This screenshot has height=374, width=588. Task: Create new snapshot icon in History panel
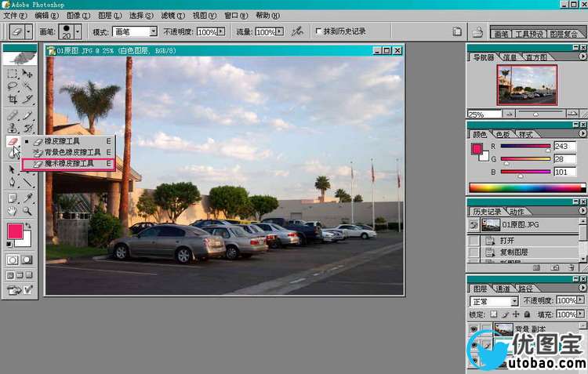coord(555,267)
